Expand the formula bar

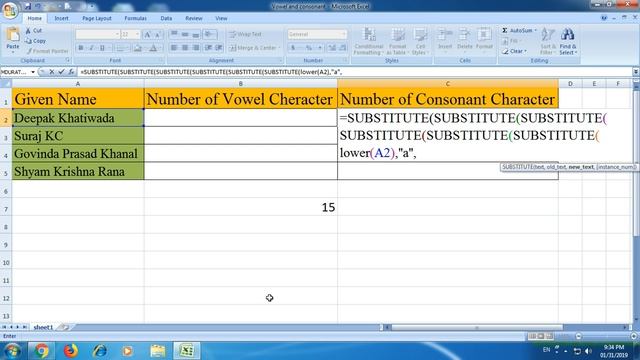coord(636,72)
